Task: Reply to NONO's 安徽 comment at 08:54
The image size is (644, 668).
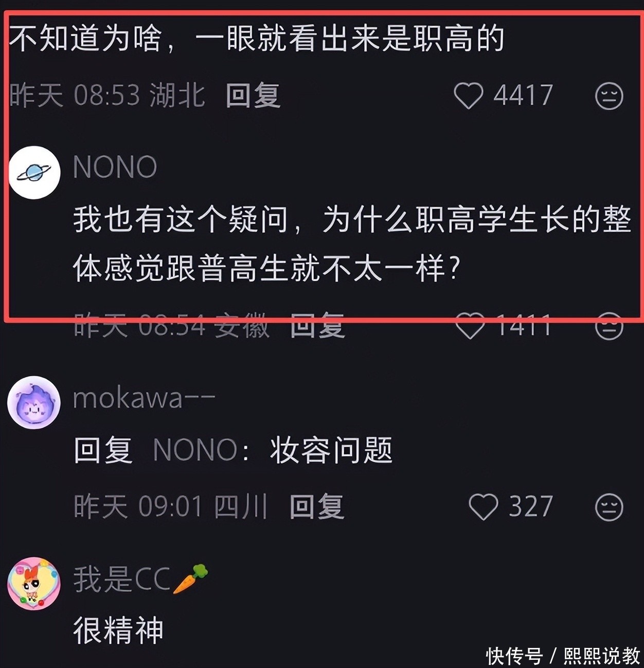Action: point(317,326)
